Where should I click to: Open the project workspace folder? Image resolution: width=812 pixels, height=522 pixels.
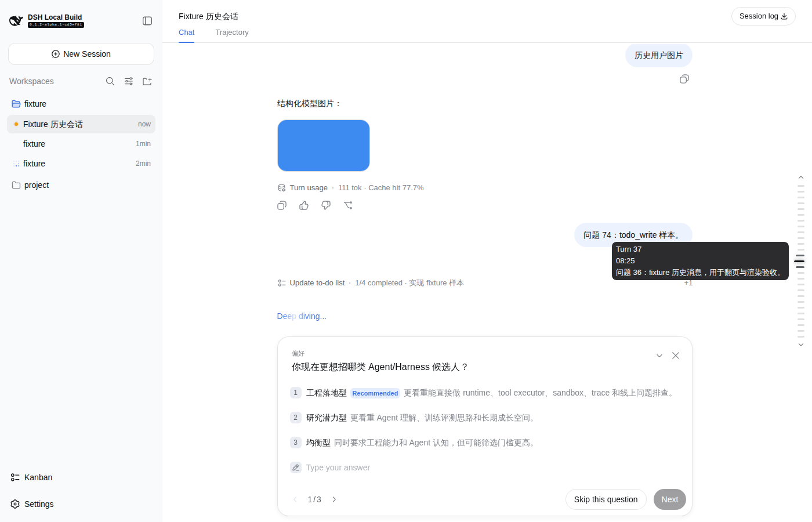(81, 185)
